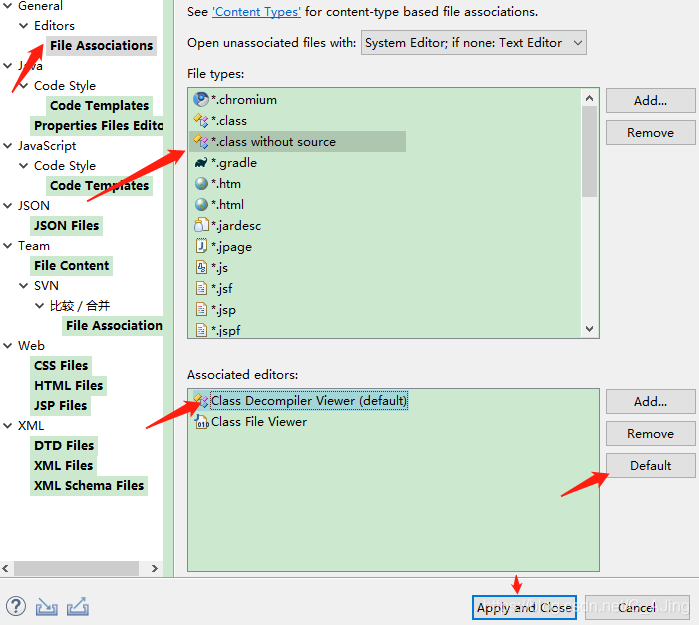Viewport: 699px width, 625px height.
Task: Click the Cancel button
Action: click(x=637, y=607)
